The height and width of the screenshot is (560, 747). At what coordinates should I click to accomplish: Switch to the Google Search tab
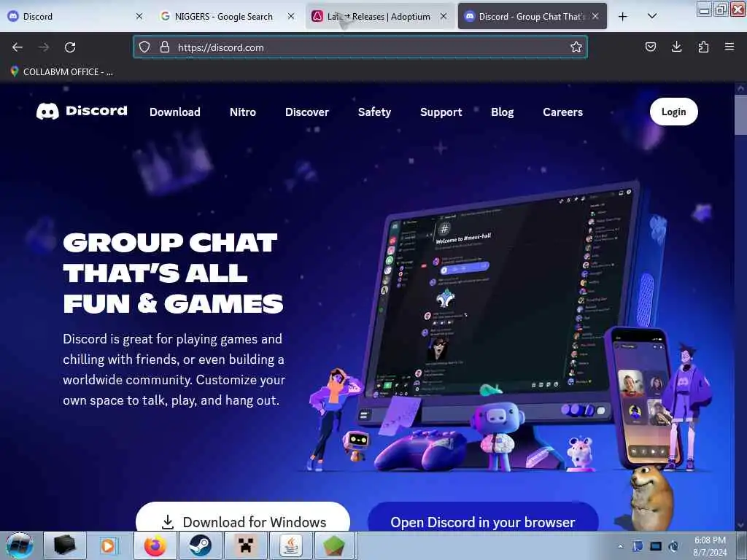coord(227,16)
